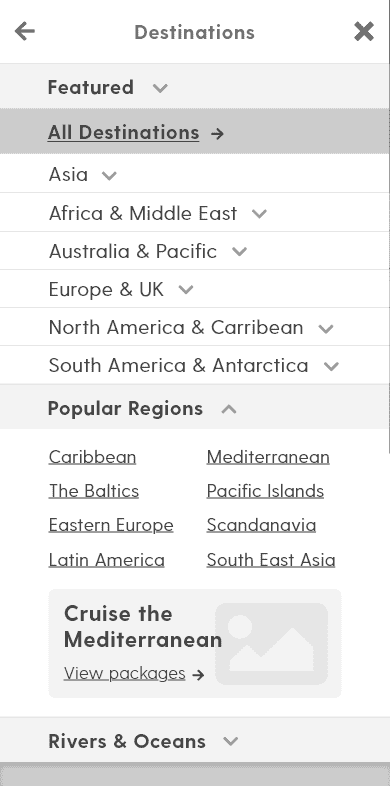Click the arrow beside View packages
Screen dimensions: 390x786
(198, 675)
